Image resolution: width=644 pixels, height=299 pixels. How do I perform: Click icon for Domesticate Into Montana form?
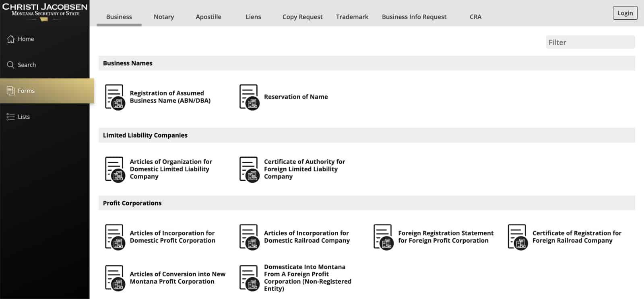(249, 278)
